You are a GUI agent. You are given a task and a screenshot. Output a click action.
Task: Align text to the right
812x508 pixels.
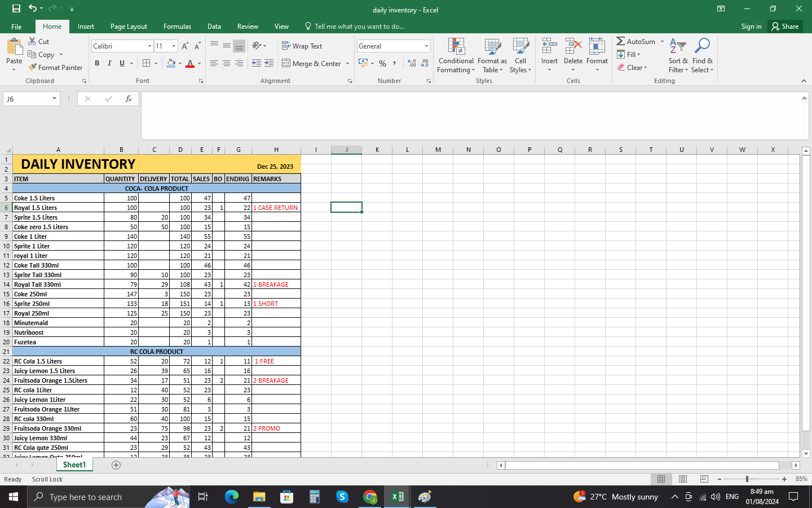pyautogui.click(x=239, y=63)
